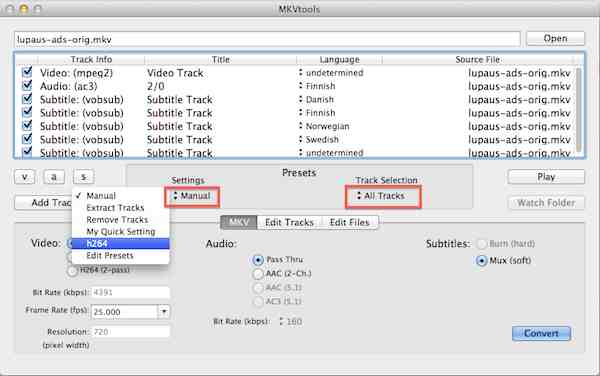The width and height of the screenshot is (600, 376).
Task: Click the file path field lupaus-ads-orig.mkv
Action: coord(267,39)
